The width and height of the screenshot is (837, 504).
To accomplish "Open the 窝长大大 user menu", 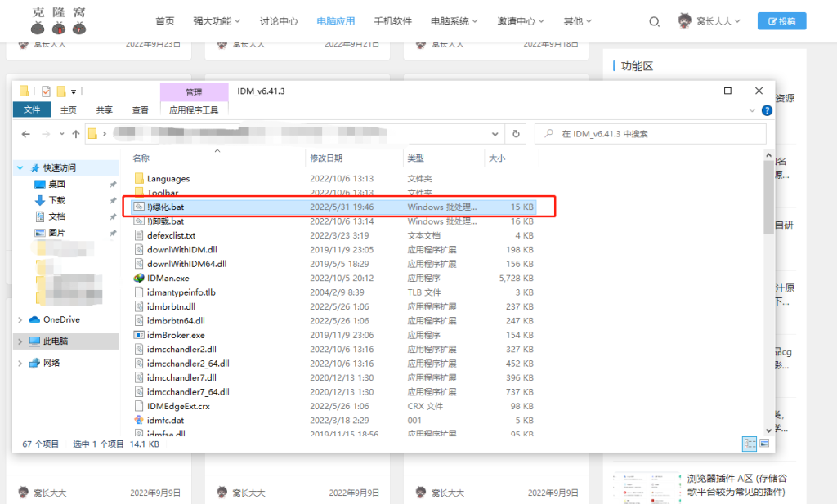I will point(718,21).
